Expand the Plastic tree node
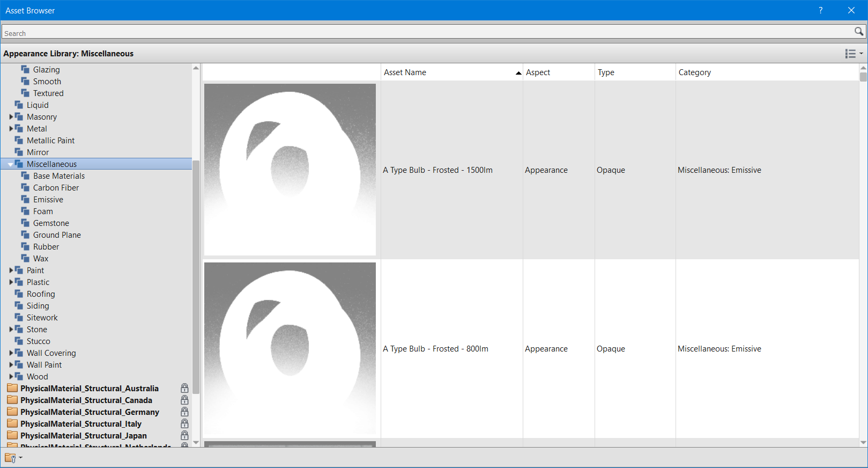The height and width of the screenshot is (468, 868). [x=11, y=282]
